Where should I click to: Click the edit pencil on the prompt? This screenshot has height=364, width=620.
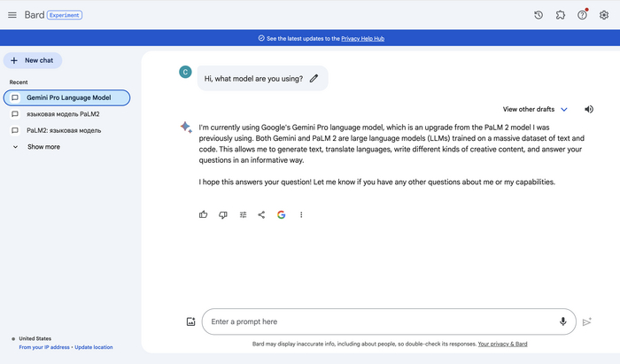pos(314,78)
